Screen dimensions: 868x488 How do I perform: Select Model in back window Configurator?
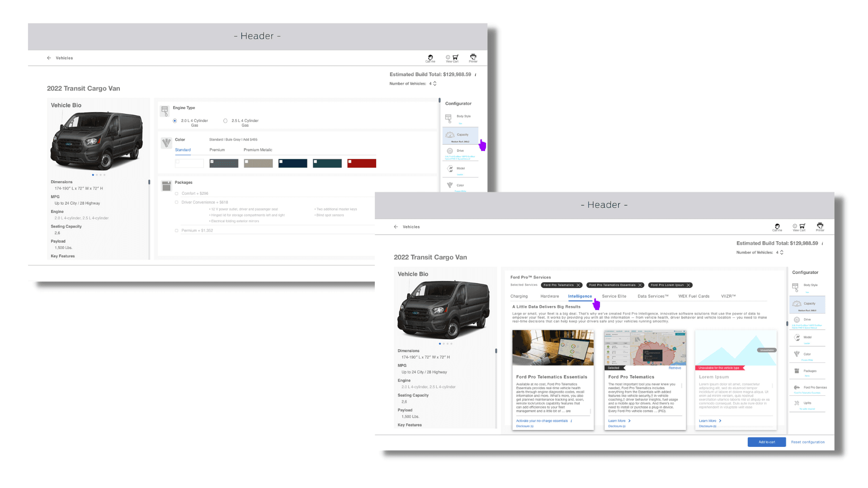pyautogui.click(x=460, y=170)
